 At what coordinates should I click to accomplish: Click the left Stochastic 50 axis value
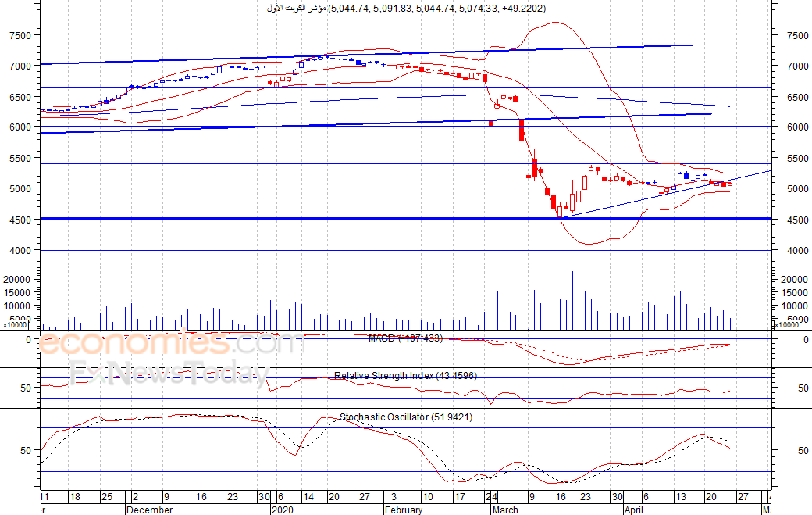(x=26, y=451)
